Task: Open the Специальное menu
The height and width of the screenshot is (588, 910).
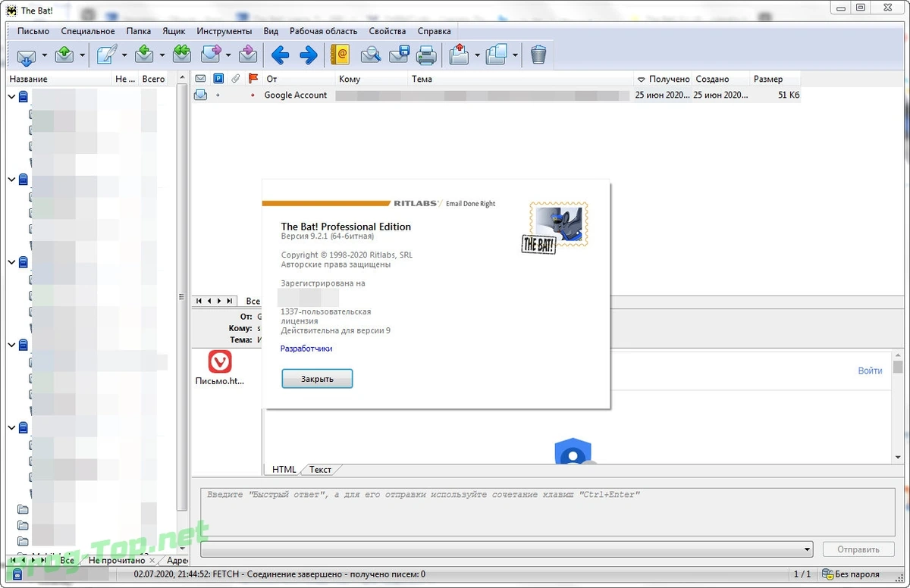Action: coord(88,31)
